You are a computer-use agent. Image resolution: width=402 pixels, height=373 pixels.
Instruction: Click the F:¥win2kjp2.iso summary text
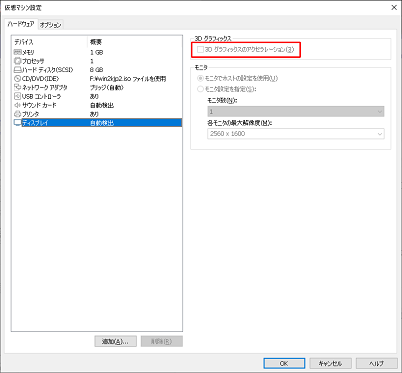coord(128,79)
